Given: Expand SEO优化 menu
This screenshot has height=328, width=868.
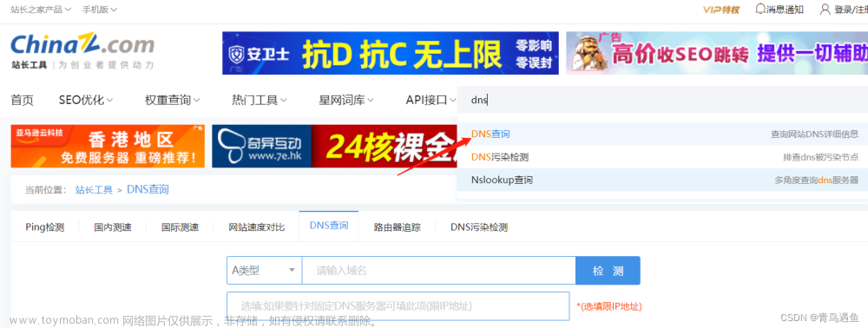Looking at the screenshot, I should click(x=86, y=100).
